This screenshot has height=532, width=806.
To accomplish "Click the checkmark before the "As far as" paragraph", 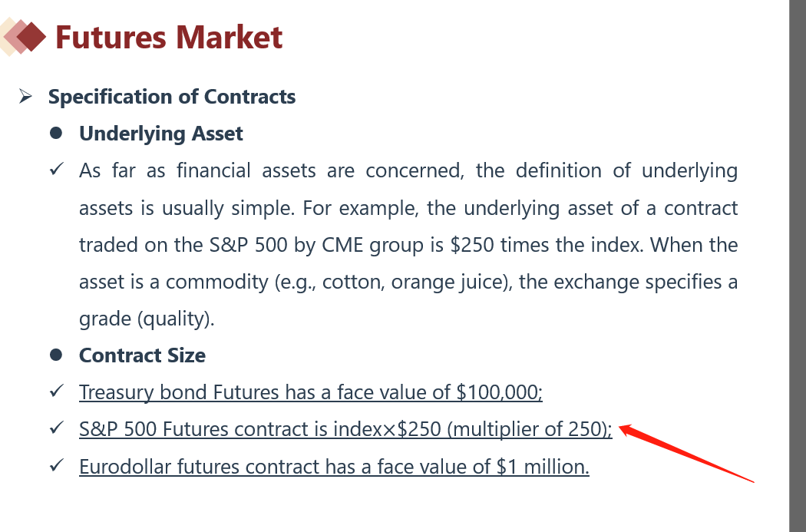I will point(55,170).
